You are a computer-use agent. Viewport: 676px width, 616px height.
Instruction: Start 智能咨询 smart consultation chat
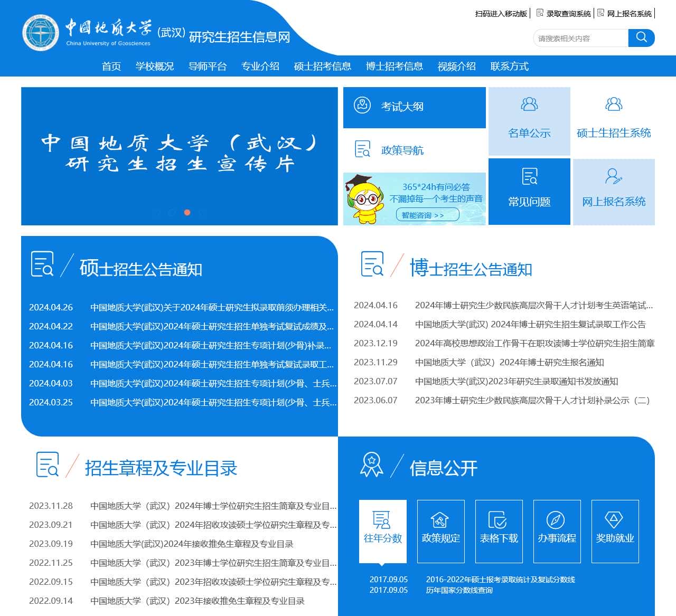click(x=427, y=215)
